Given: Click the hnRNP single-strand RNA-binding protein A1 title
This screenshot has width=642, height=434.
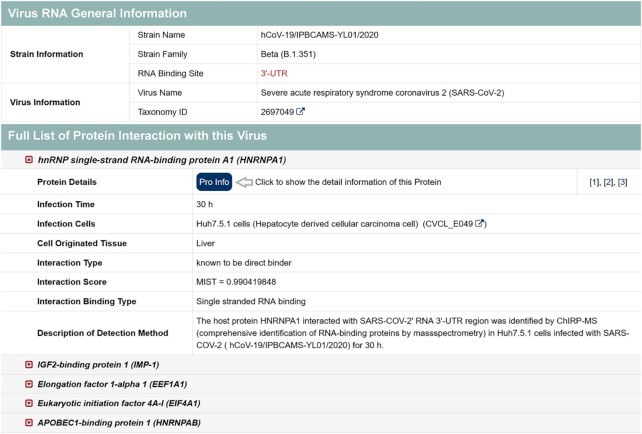Looking at the screenshot, I should [162, 160].
